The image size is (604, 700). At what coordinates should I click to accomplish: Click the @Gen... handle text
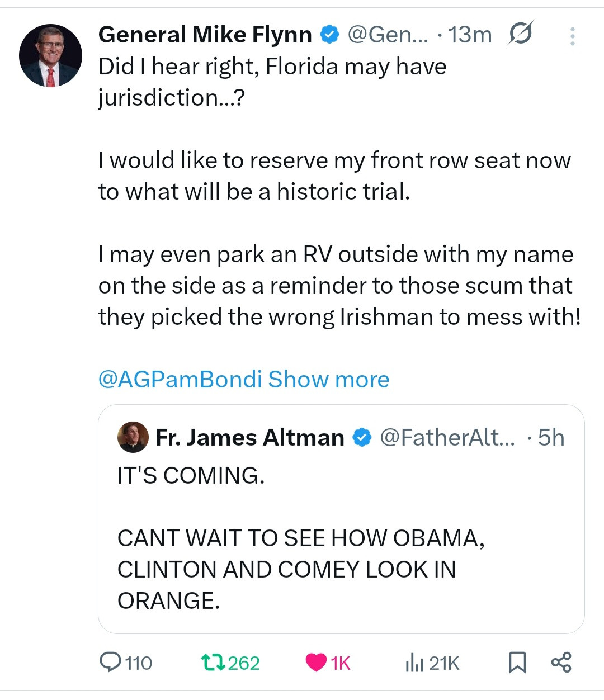[x=388, y=35]
